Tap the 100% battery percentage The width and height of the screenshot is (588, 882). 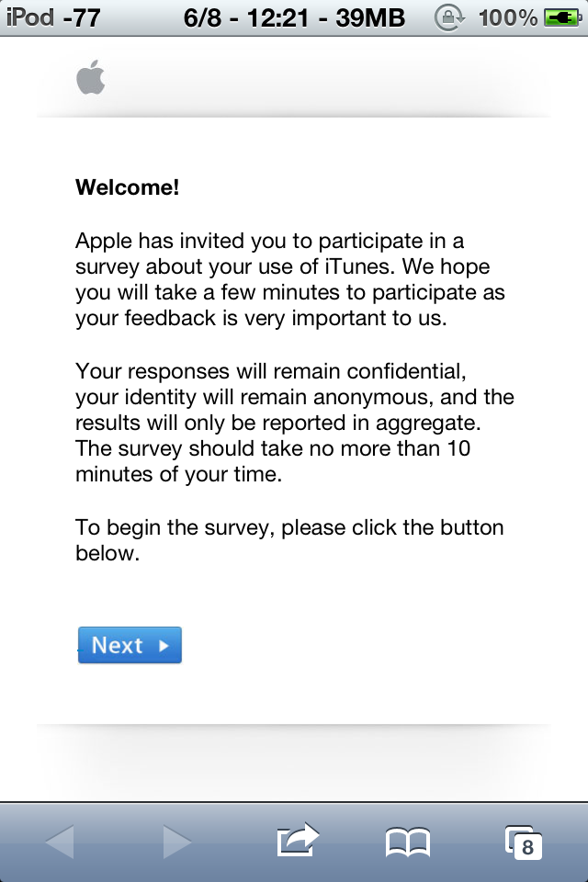pyautogui.click(x=507, y=18)
